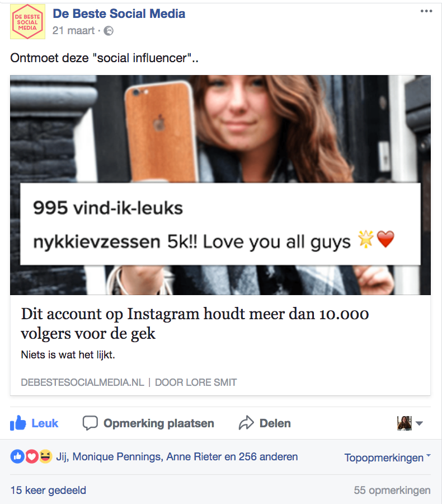Click the blue thumbs-up Leuk icon
The width and height of the screenshot is (442, 504).
coord(18,423)
